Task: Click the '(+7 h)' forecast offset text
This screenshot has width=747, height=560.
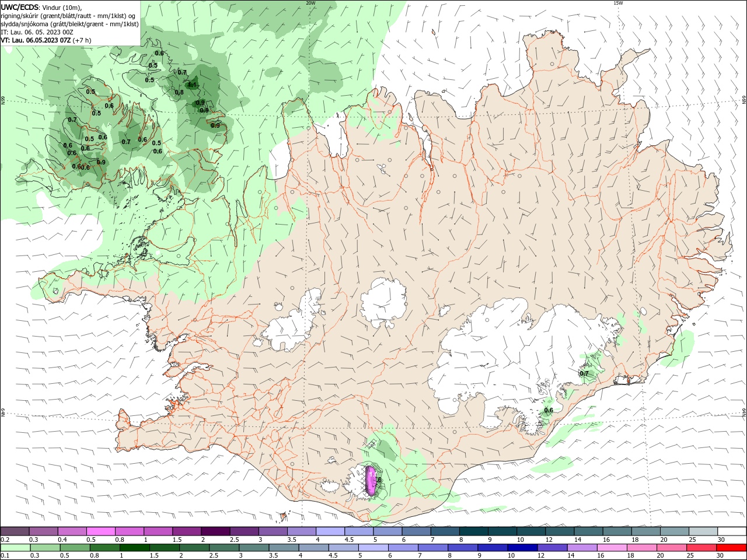Action: point(82,40)
